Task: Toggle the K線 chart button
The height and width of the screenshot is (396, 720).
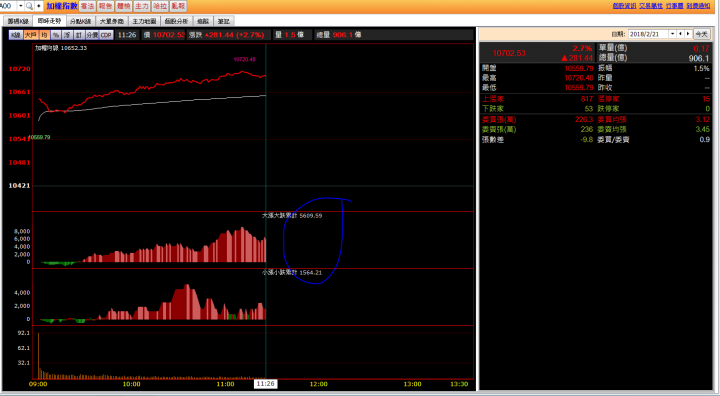Action: click(x=16, y=35)
